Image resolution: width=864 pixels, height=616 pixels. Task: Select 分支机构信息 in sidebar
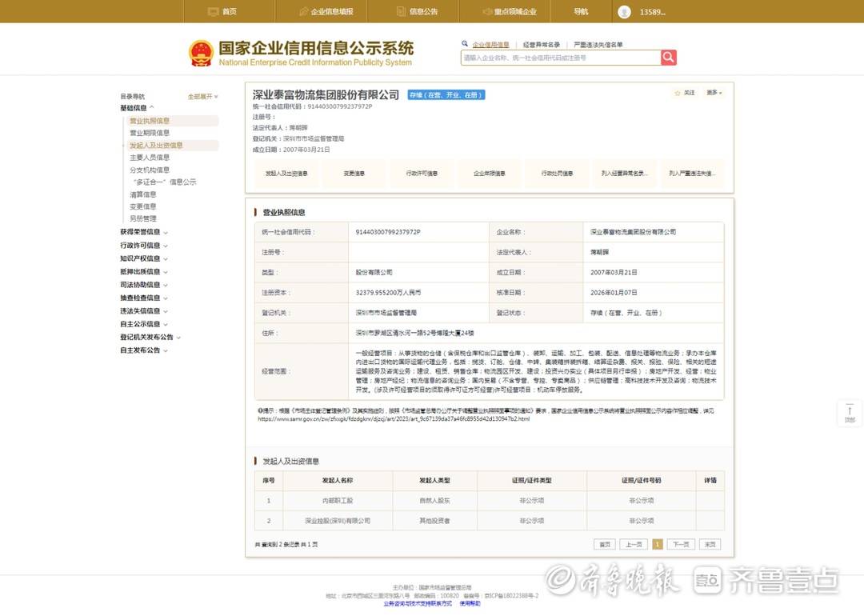(150, 170)
